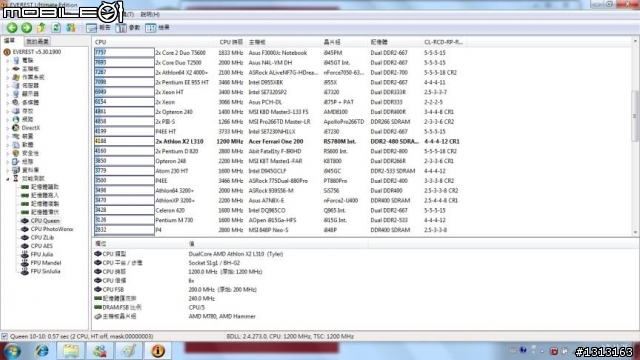This screenshot has width=640, height=360.
Task: Click the green Forward arrow toolbar icon
Action: (27, 28)
